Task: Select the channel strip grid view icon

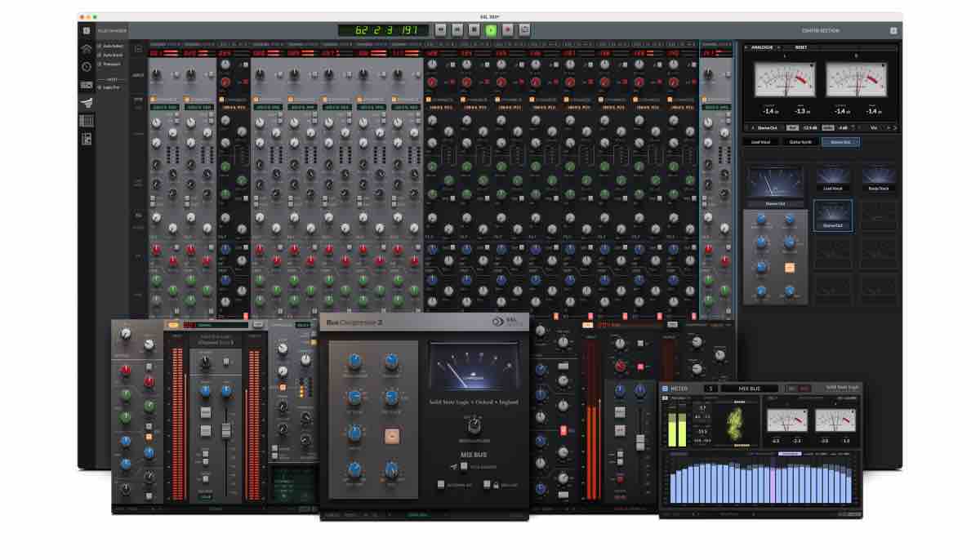Action: tap(86, 121)
